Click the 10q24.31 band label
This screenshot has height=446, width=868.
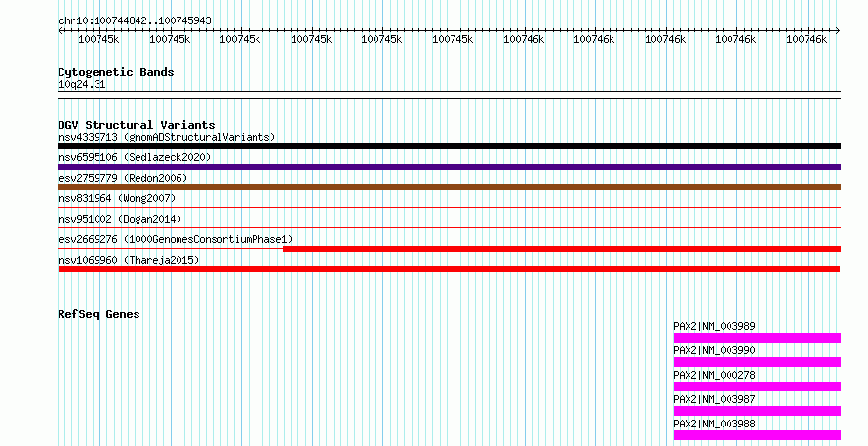(x=82, y=85)
